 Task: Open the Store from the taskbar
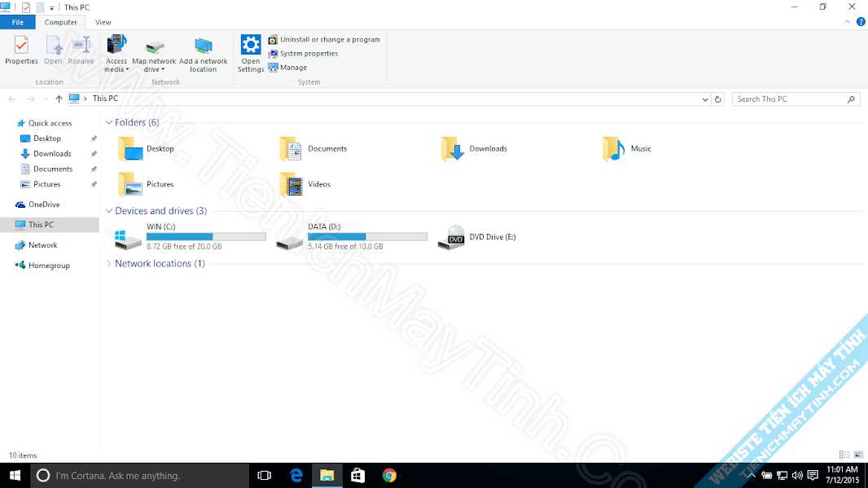pyautogui.click(x=358, y=475)
